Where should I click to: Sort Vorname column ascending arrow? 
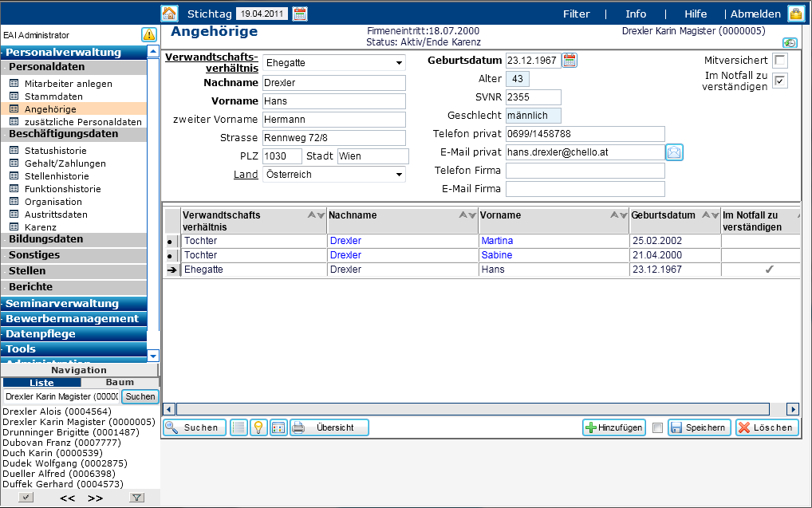pos(614,215)
